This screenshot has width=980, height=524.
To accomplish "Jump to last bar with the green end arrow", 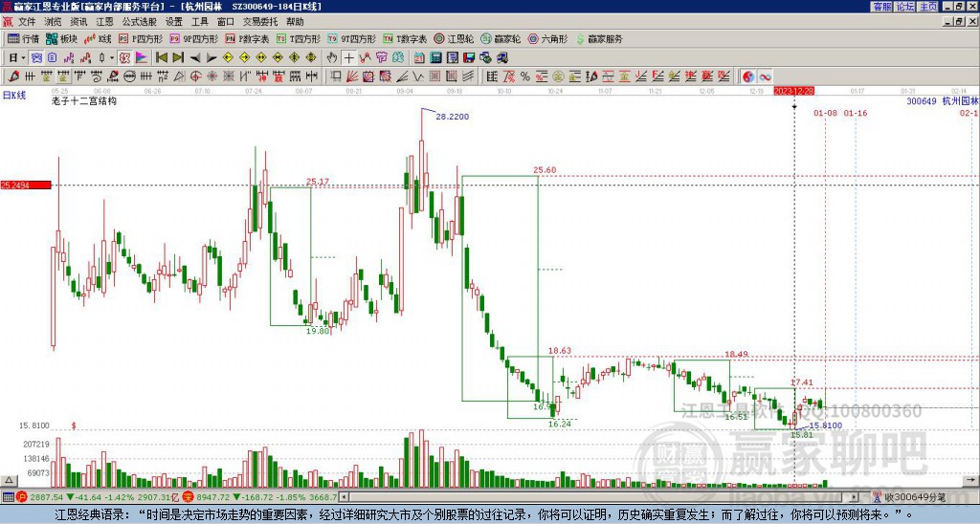I will [178, 58].
